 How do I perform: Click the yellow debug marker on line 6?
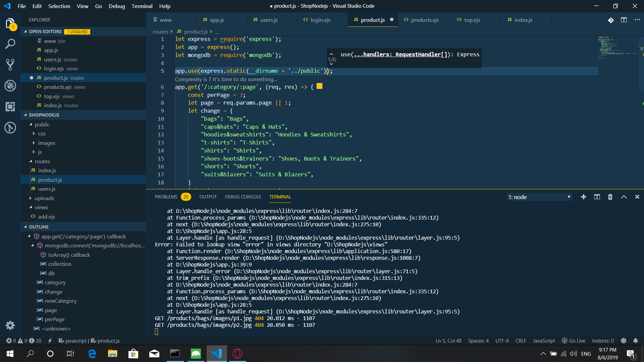click(319, 86)
